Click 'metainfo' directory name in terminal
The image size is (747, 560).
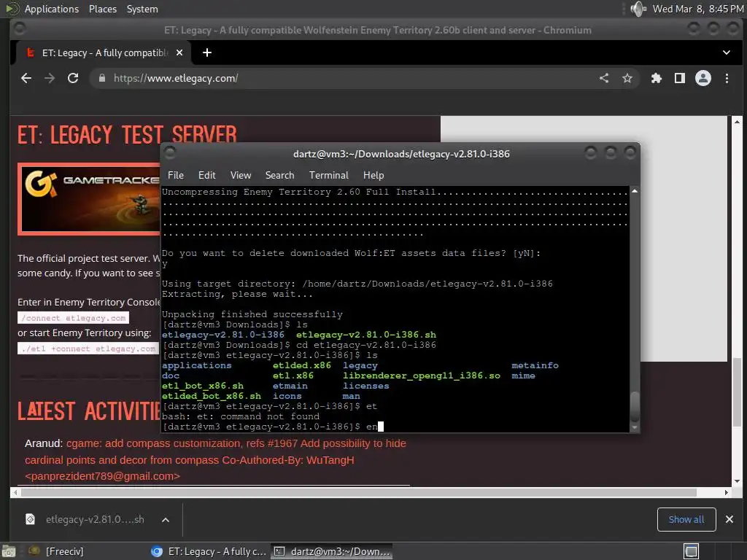[x=535, y=365]
